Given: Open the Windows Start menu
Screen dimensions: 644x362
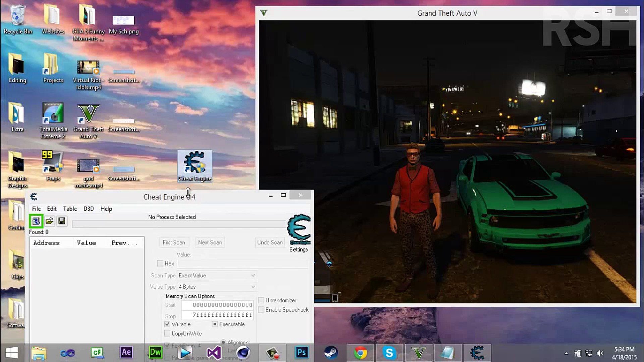Looking at the screenshot, I should [x=12, y=353].
